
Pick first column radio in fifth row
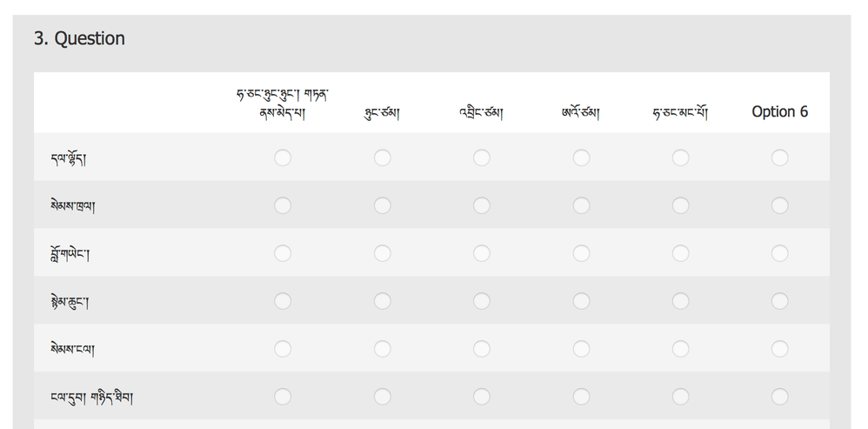tap(283, 349)
